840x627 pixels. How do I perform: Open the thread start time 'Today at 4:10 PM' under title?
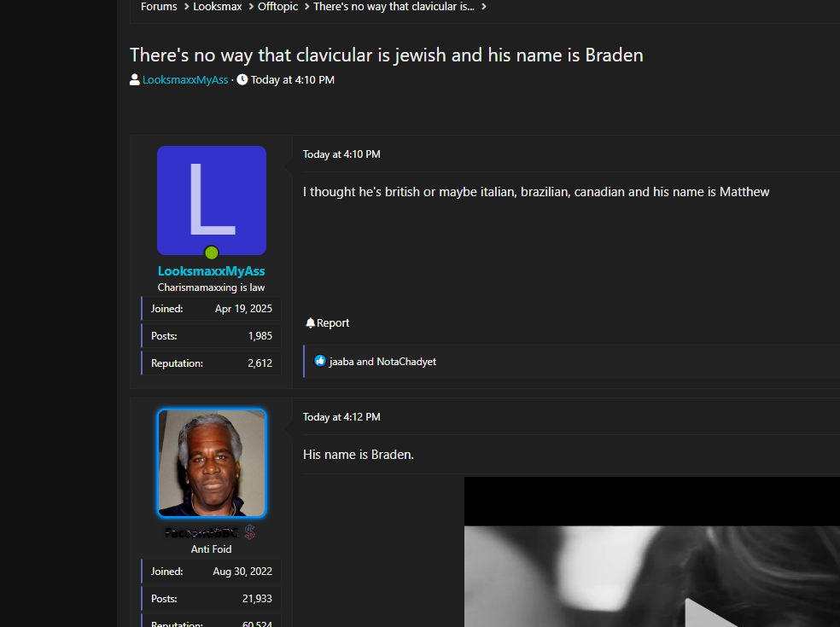point(293,80)
